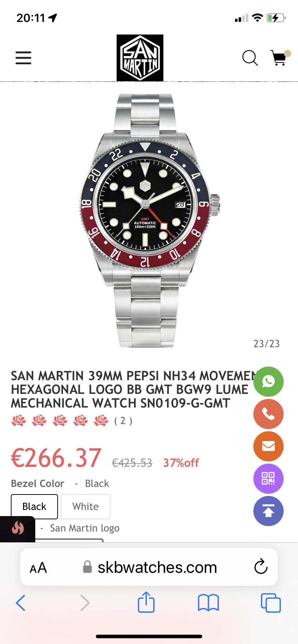This screenshot has width=298, height=644.
Task: Open Safari bookmarks
Action: pos(208,603)
